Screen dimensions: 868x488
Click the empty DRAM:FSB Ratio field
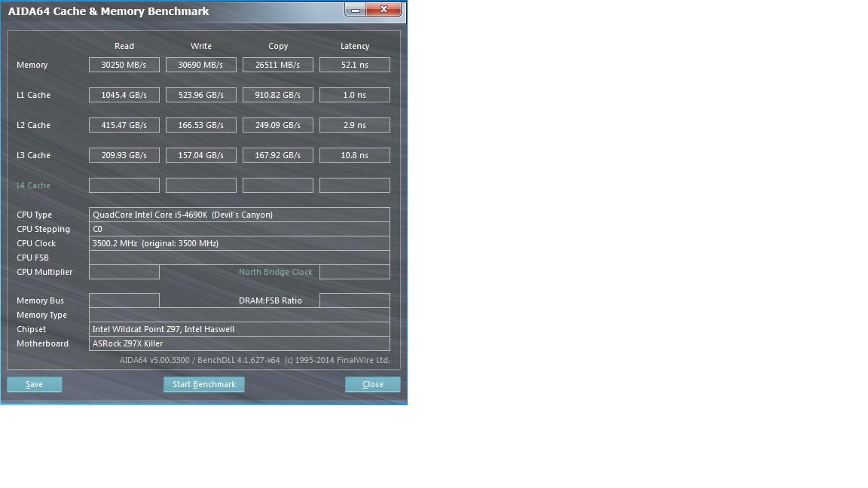[x=355, y=300]
